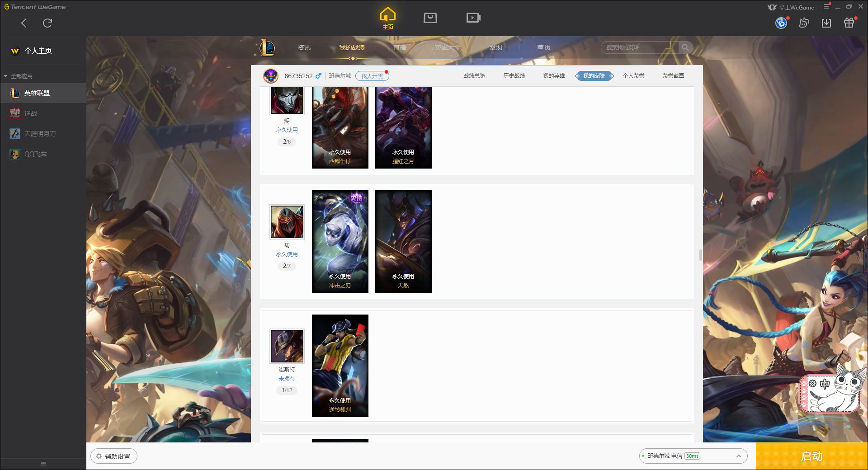Viewport: 868px width, 470px height.
Task: Go back using the back arrow
Action: tap(24, 23)
